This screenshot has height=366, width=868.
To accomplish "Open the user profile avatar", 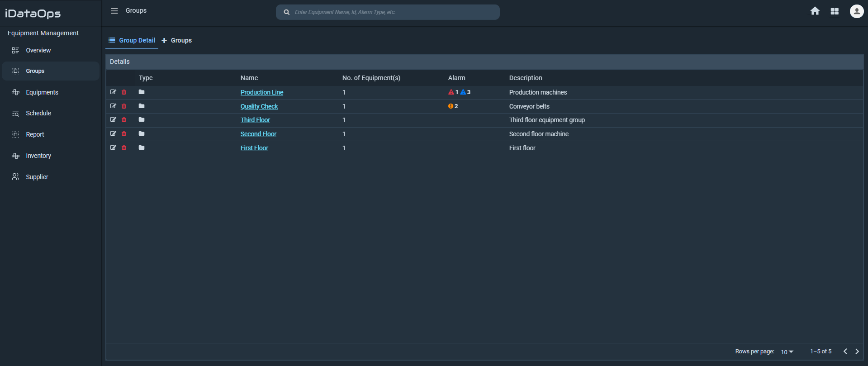I will [x=856, y=11].
